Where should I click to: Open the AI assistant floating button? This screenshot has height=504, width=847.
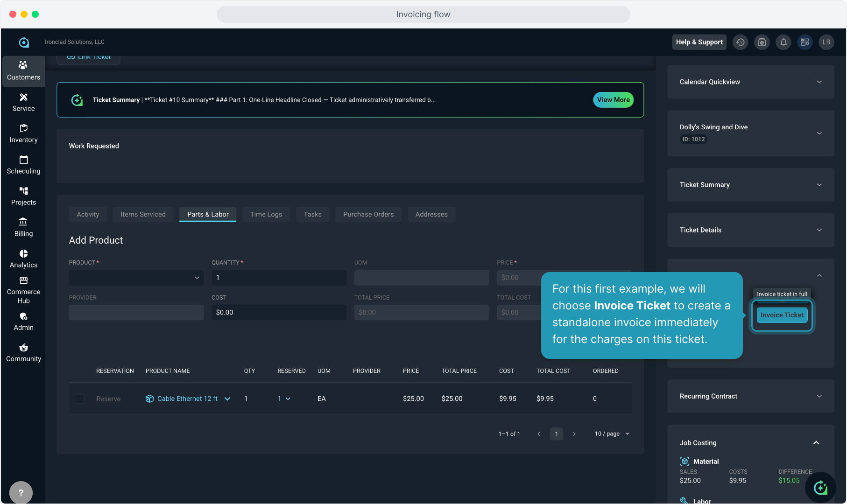820,488
